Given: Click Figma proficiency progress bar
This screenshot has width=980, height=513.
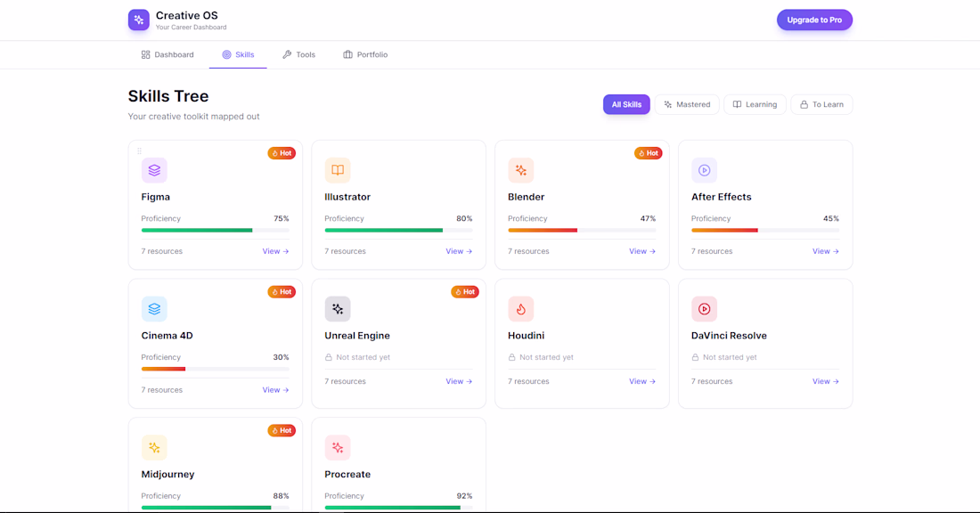Looking at the screenshot, I should [215, 230].
